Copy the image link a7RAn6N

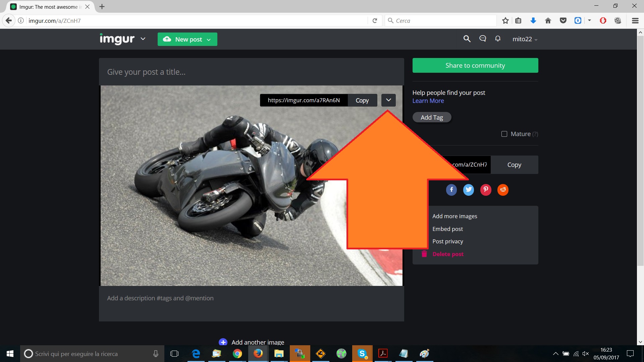[x=362, y=100]
